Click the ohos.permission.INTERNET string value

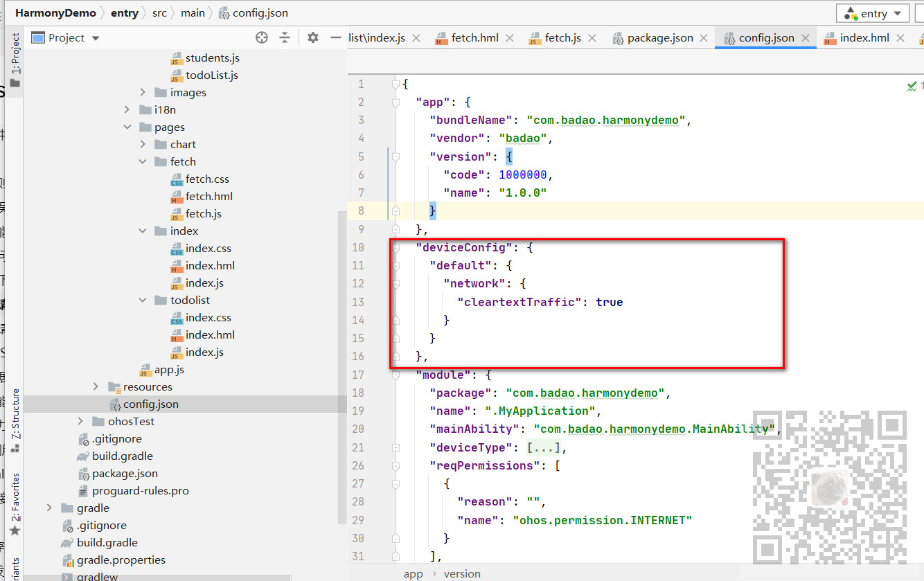point(603,520)
